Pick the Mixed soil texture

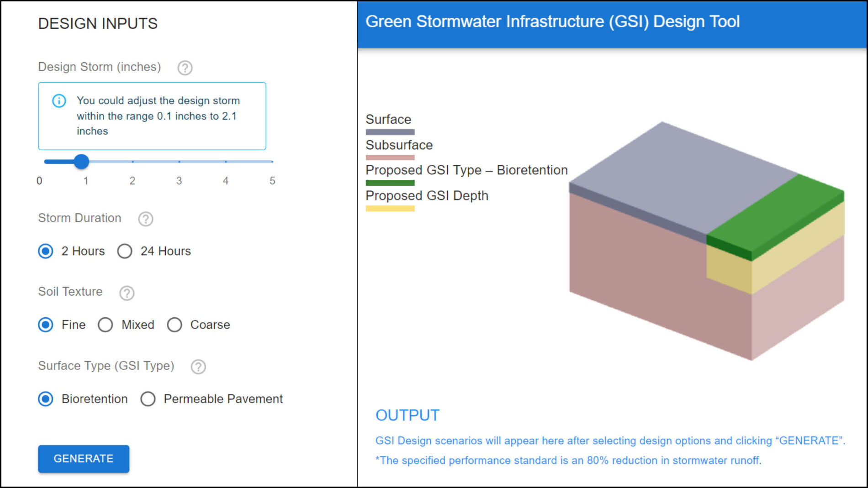coord(106,325)
